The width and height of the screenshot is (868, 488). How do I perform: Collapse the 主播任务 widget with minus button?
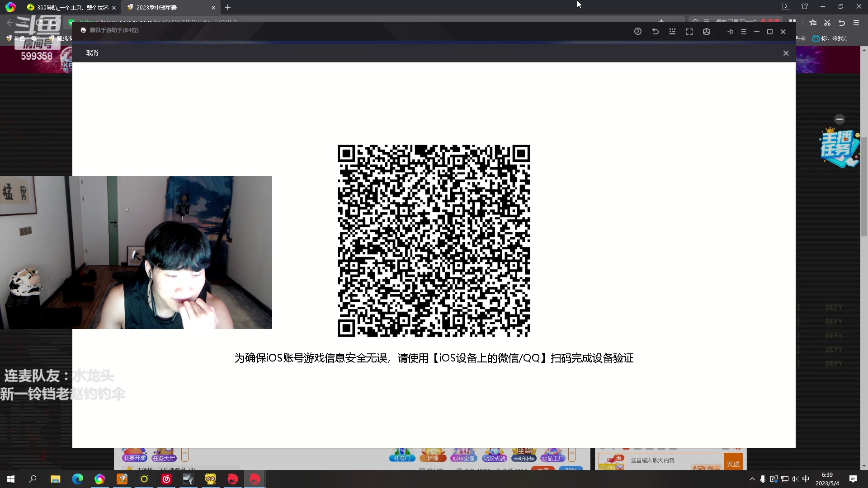pos(840,119)
